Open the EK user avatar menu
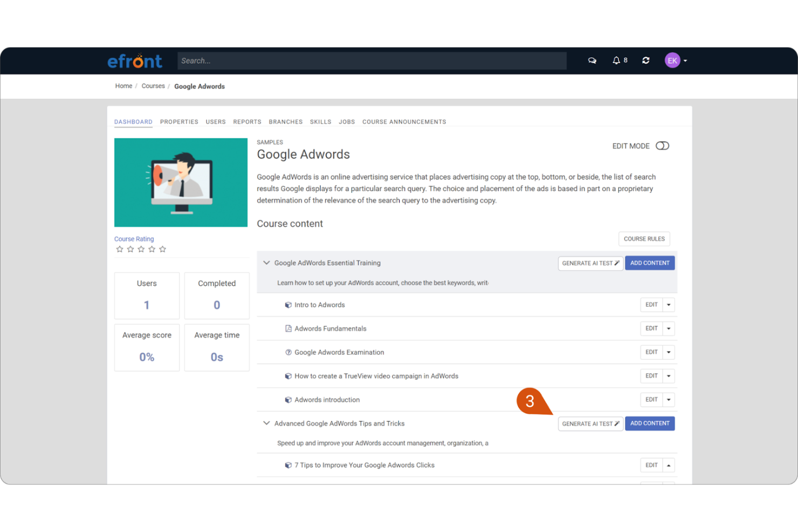The height and width of the screenshot is (532, 798). tap(672, 60)
